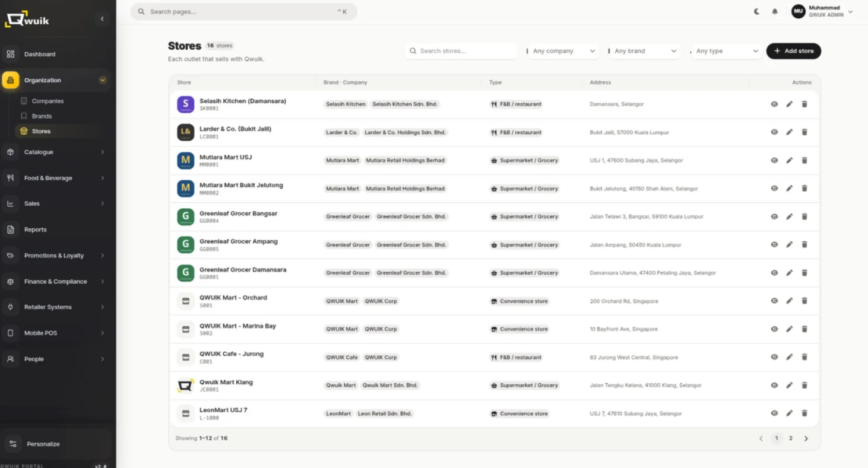Screen dimensions: 868x468
Task: Go to page 2 of stores
Action: (791, 438)
